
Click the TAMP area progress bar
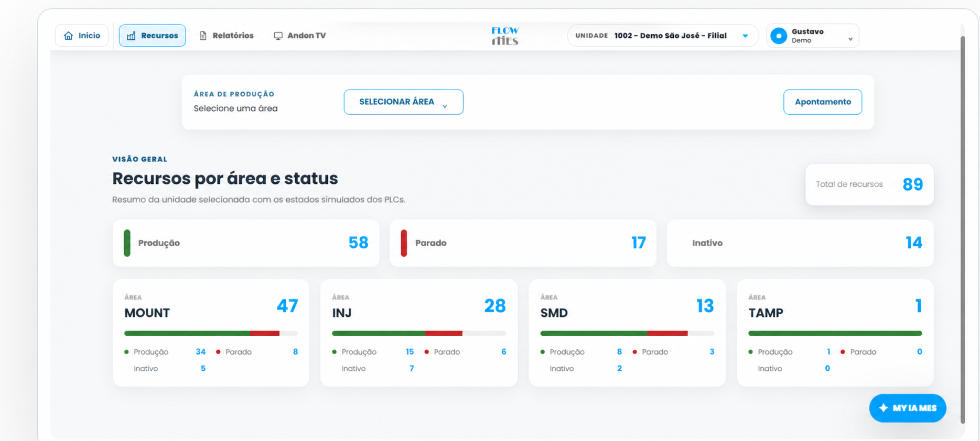click(x=835, y=333)
